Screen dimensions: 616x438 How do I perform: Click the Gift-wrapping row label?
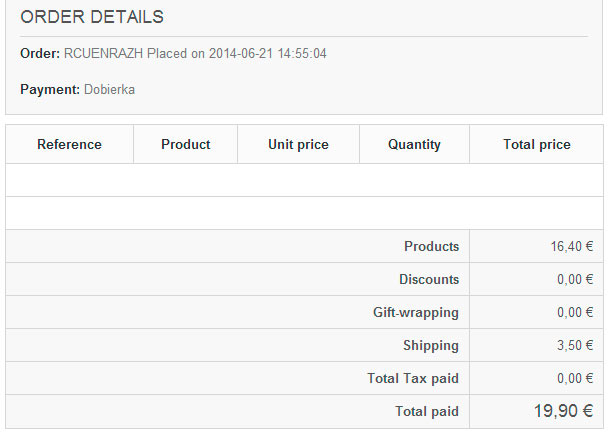(416, 313)
